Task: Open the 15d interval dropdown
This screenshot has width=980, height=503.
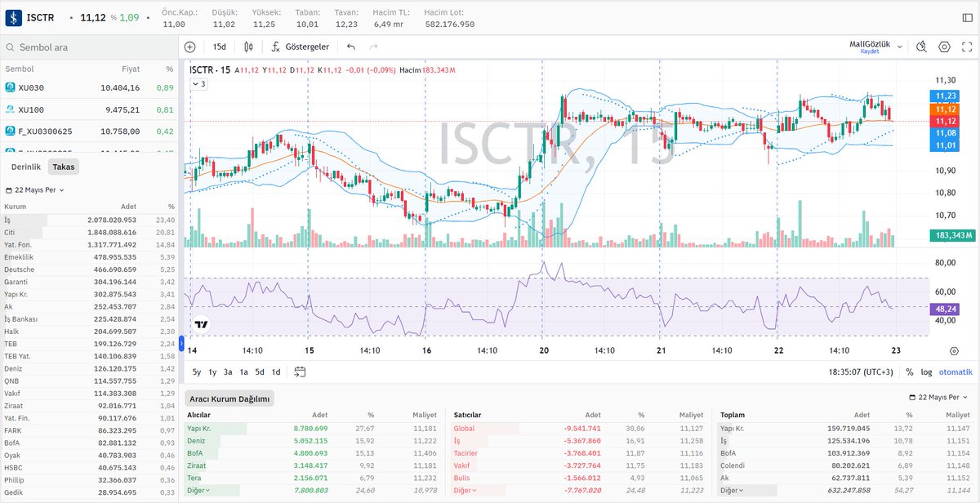Action: (x=219, y=47)
